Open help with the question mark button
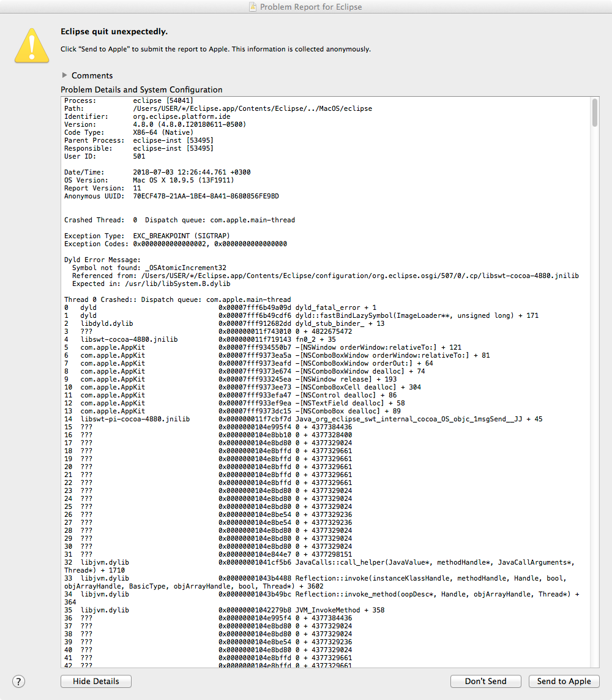Image resolution: width=612 pixels, height=700 pixels. [x=18, y=681]
